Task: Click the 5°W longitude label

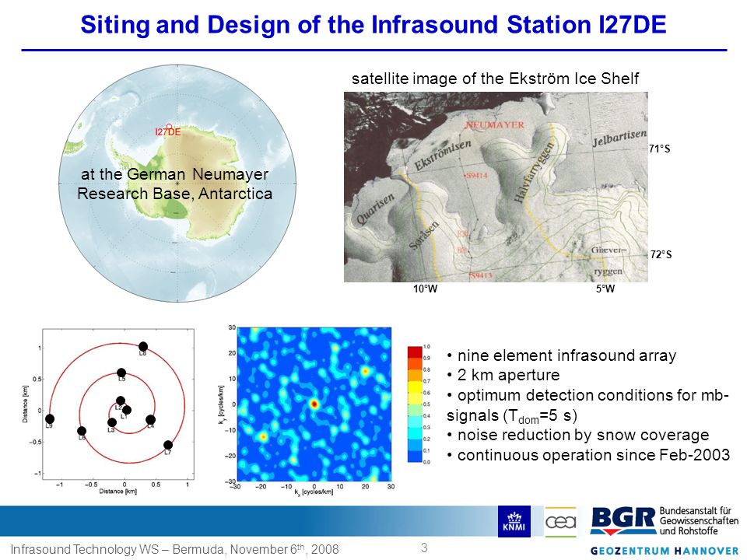Action: [x=605, y=289]
